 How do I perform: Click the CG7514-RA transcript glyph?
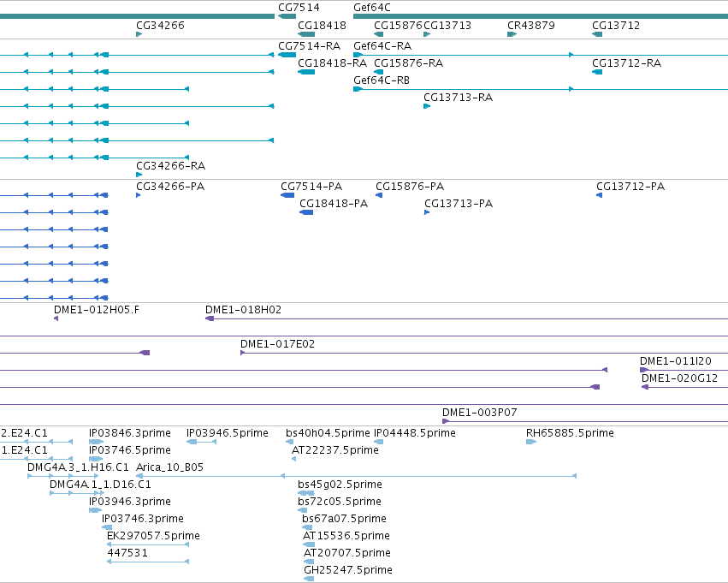(287, 55)
